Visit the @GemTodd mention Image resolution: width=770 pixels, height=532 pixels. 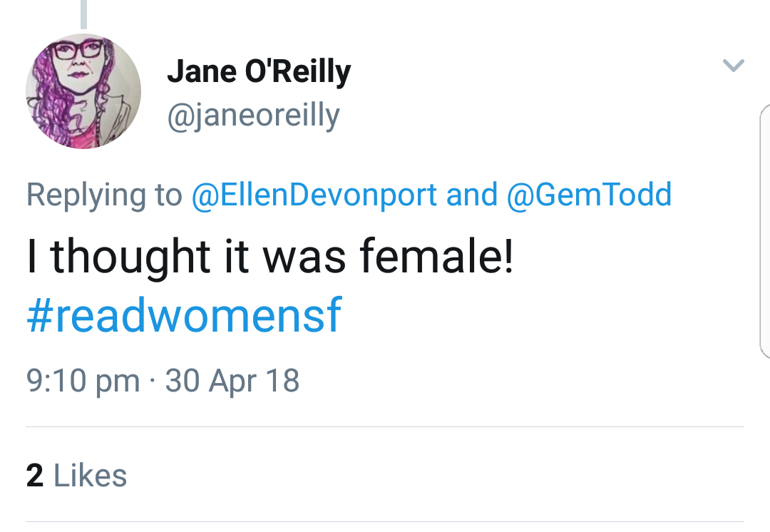click(589, 195)
